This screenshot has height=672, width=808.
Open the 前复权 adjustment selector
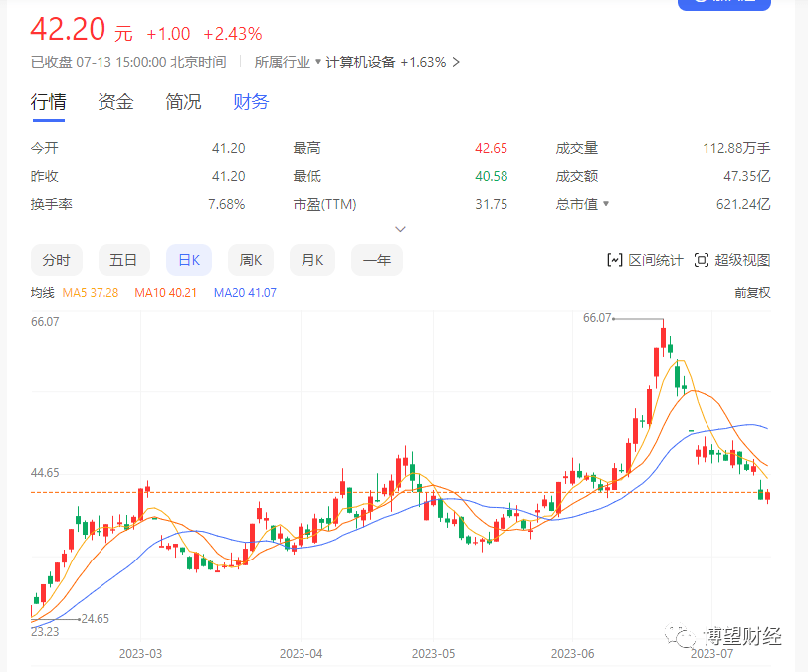tap(752, 293)
